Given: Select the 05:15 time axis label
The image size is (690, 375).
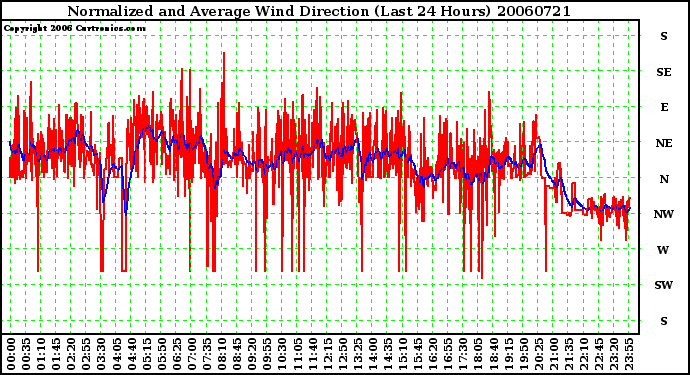Looking at the screenshot, I should 147,354.
